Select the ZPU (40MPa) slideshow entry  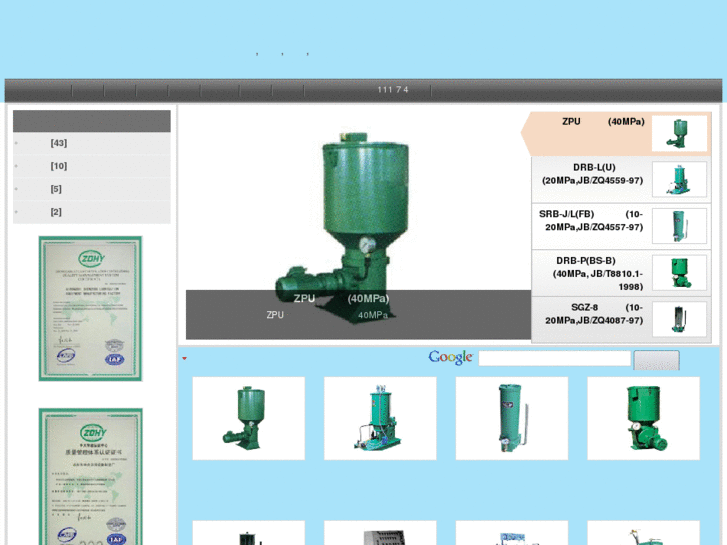click(x=616, y=134)
